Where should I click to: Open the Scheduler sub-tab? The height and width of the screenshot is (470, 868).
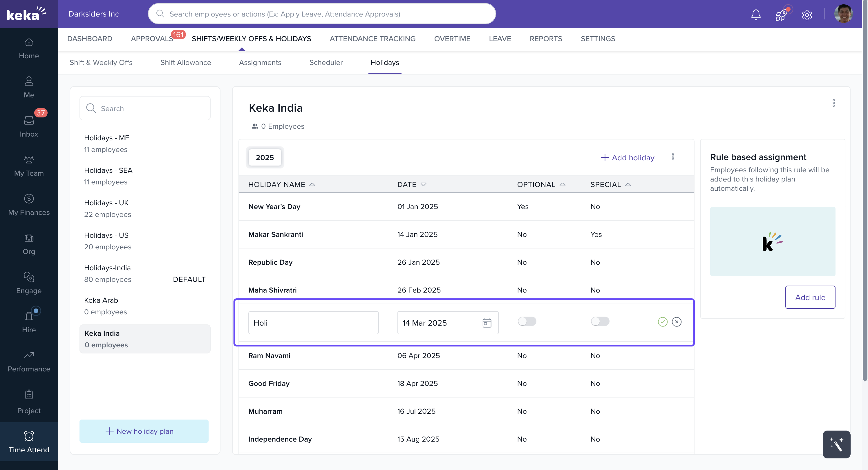click(326, 63)
